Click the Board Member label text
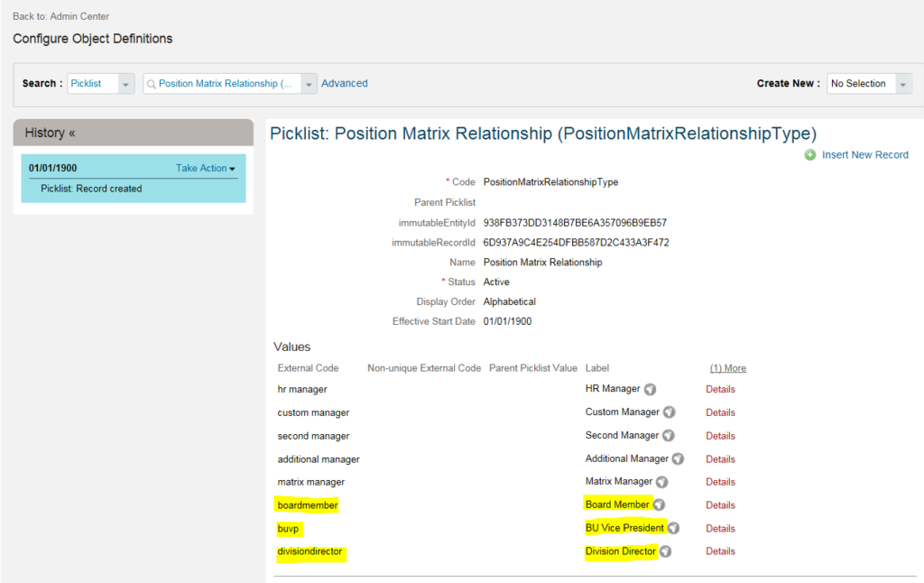The width and height of the screenshot is (924, 583). point(617,504)
